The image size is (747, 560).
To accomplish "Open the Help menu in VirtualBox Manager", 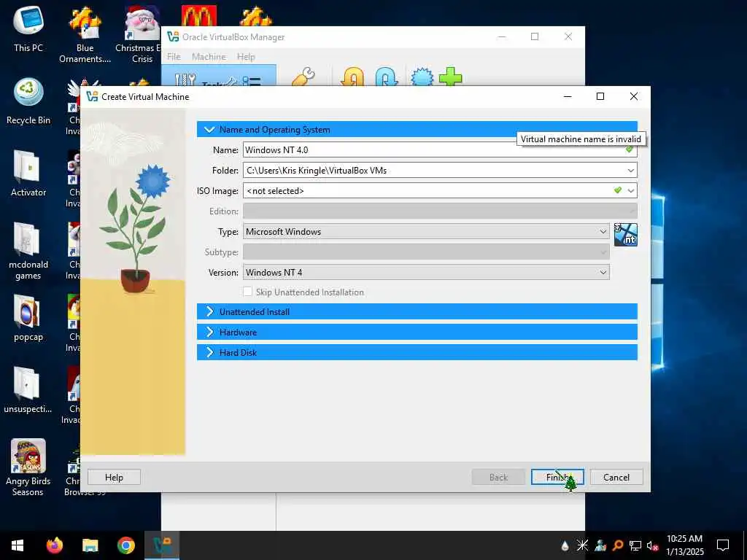I will (x=246, y=57).
